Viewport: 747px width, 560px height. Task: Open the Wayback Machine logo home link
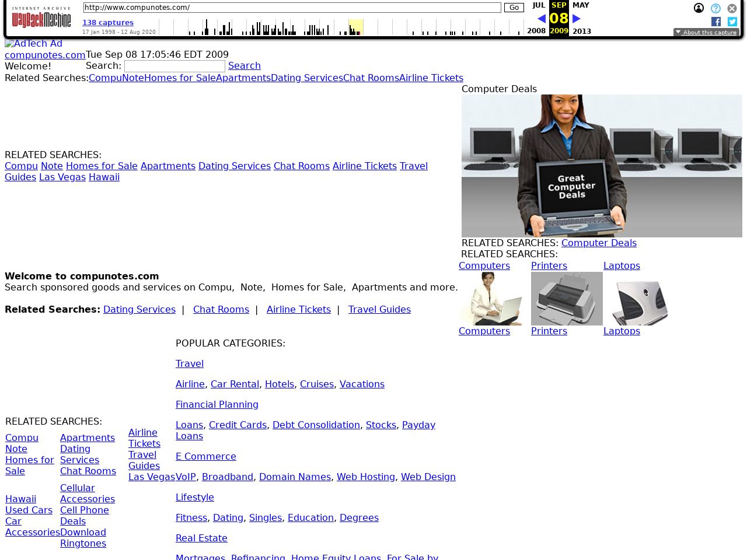41,17
